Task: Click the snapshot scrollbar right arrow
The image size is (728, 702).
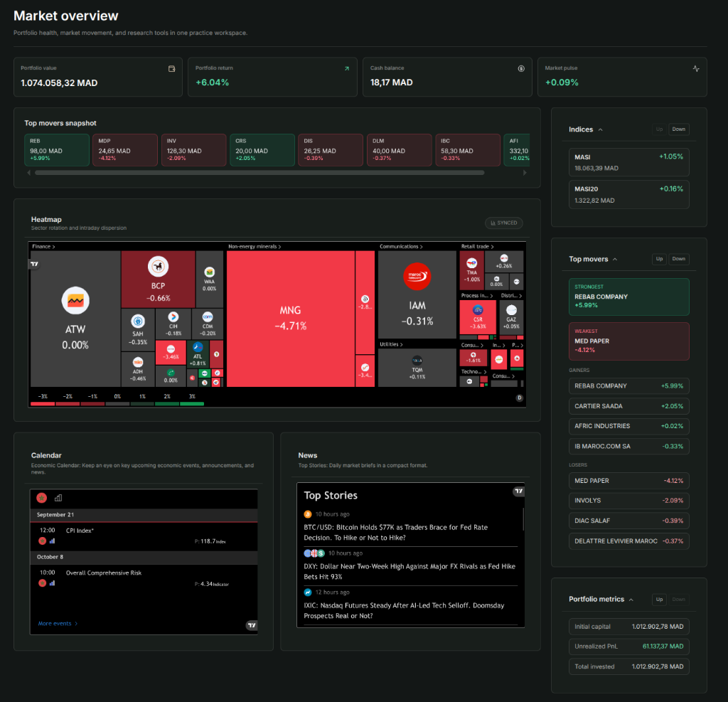Action: tap(525, 172)
